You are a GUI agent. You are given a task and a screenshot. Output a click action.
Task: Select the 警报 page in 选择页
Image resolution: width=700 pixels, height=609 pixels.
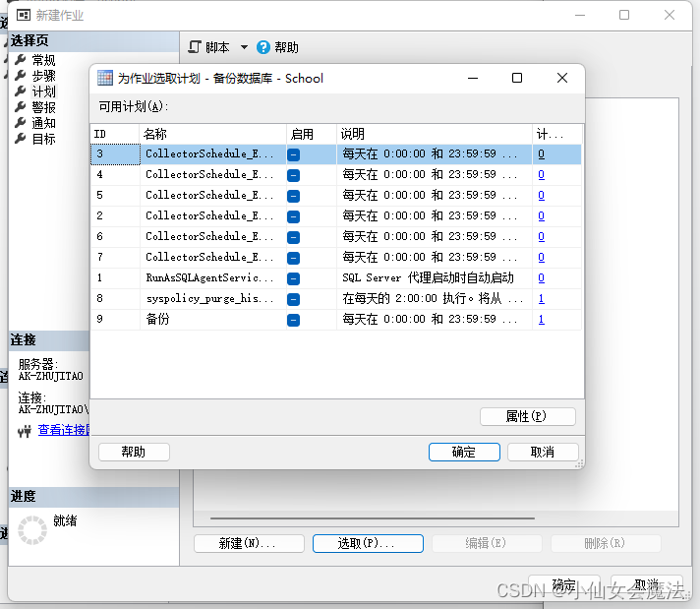[x=43, y=107]
